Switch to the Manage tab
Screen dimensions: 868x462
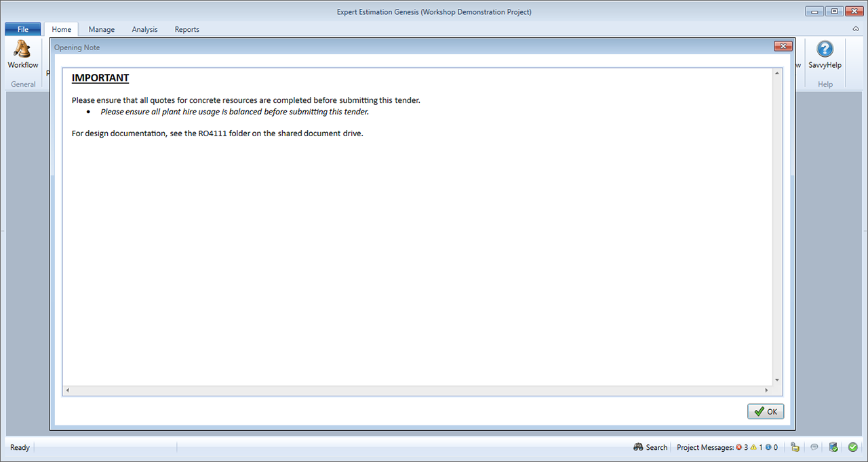pos(102,29)
